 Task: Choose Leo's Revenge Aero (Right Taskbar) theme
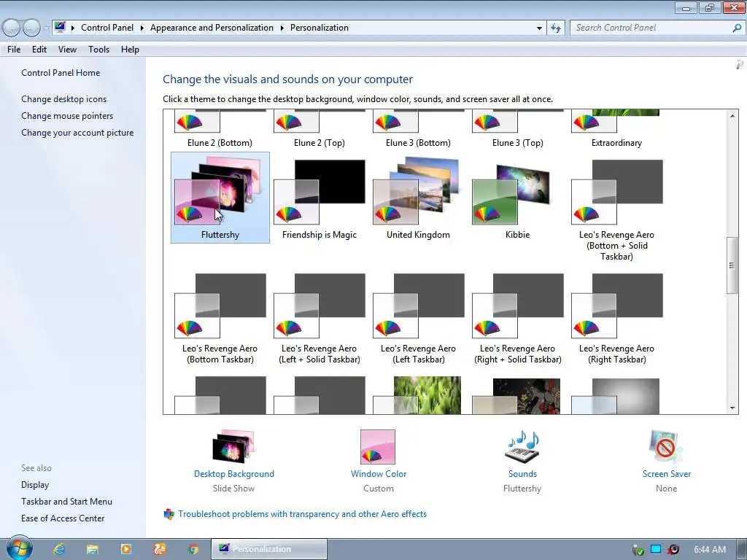[616, 318]
